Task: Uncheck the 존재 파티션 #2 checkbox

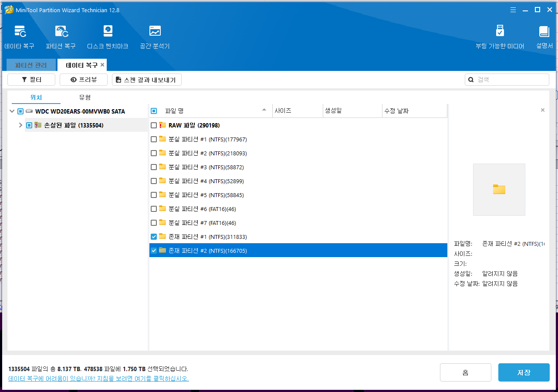Action: [x=154, y=251]
